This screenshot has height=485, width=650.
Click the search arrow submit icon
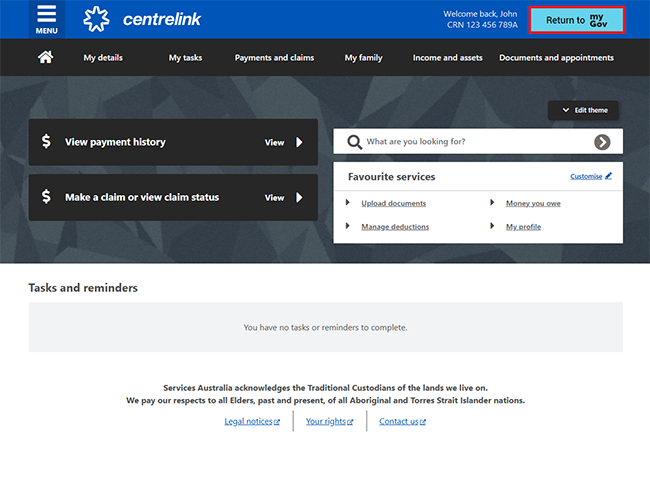602,142
